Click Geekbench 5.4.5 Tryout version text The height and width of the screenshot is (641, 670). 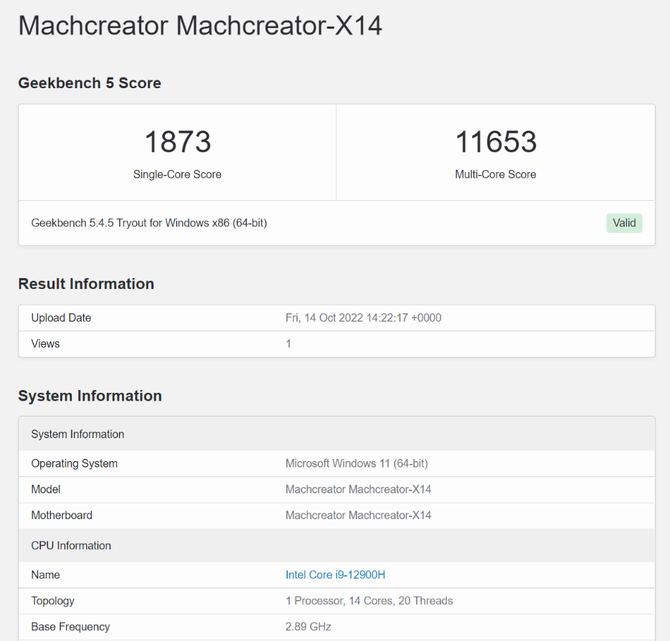149,223
